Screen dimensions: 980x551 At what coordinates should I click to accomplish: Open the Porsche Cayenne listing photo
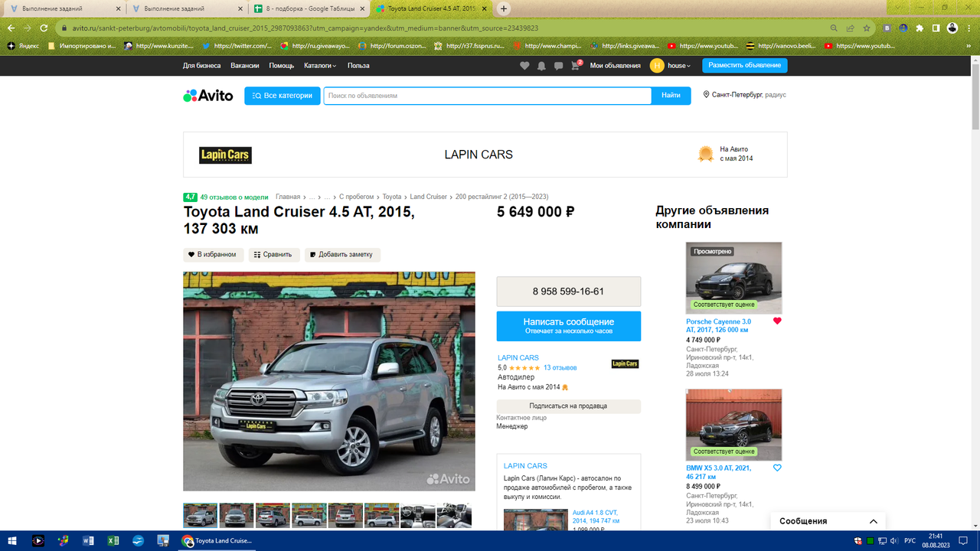click(x=734, y=279)
